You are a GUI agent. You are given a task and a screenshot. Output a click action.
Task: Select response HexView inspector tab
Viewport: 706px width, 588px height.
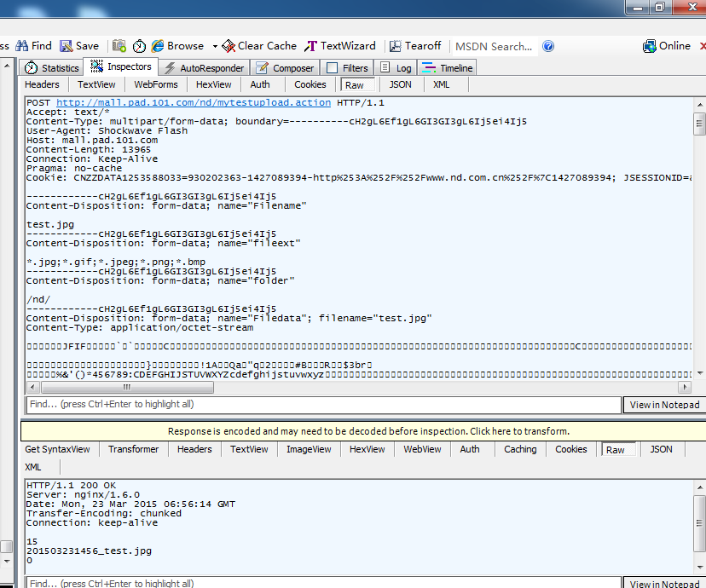pos(367,449)
